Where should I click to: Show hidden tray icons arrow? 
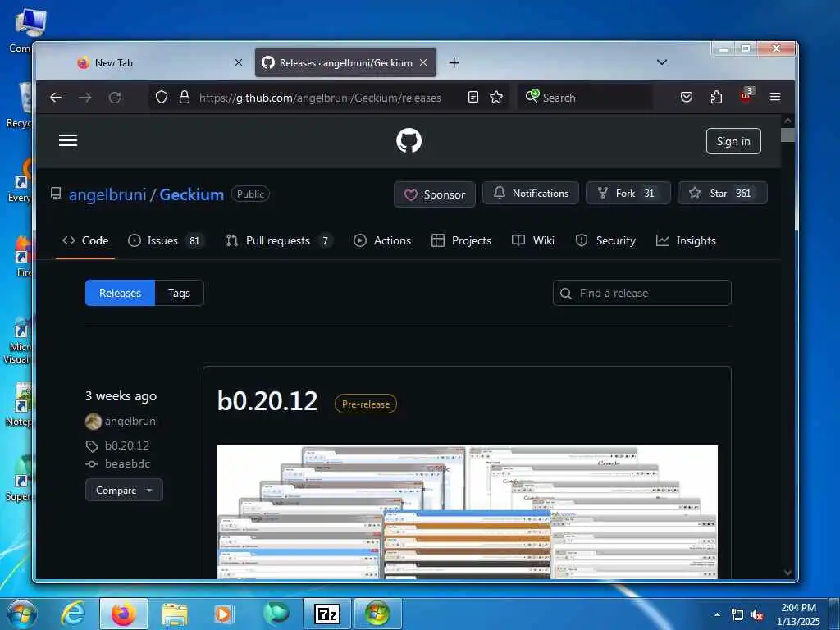click(717, 614)
